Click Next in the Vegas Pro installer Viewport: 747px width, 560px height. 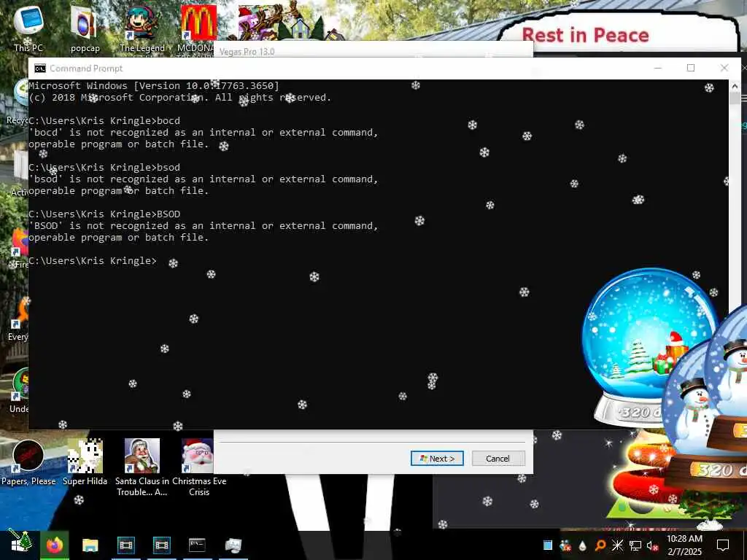pyautogui.click(x=437, y=458)
